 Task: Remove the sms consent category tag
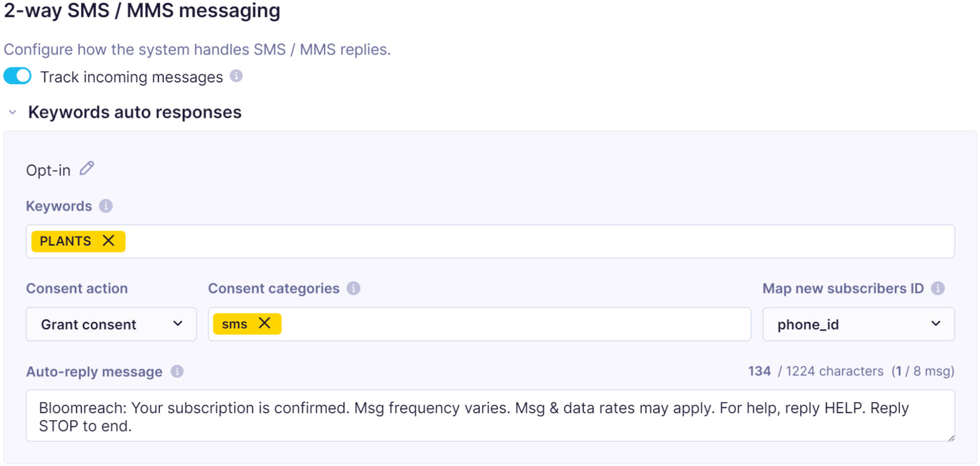pos(264,323)
